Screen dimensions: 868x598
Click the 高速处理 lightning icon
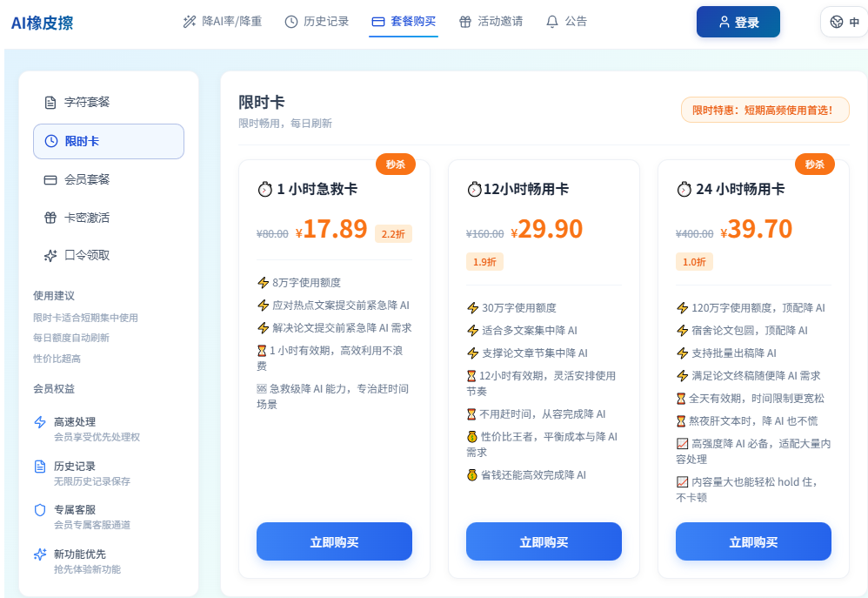pyautogui.click(x=40, y=422)
